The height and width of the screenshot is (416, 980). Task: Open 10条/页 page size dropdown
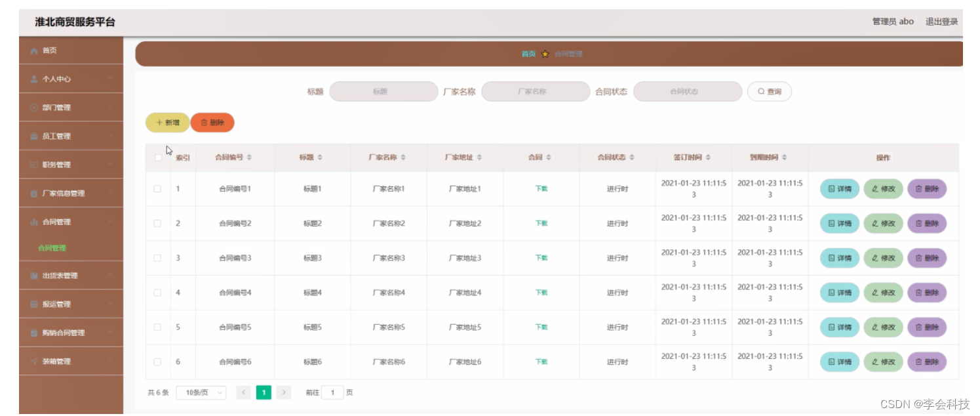click(x=201, y=392)
